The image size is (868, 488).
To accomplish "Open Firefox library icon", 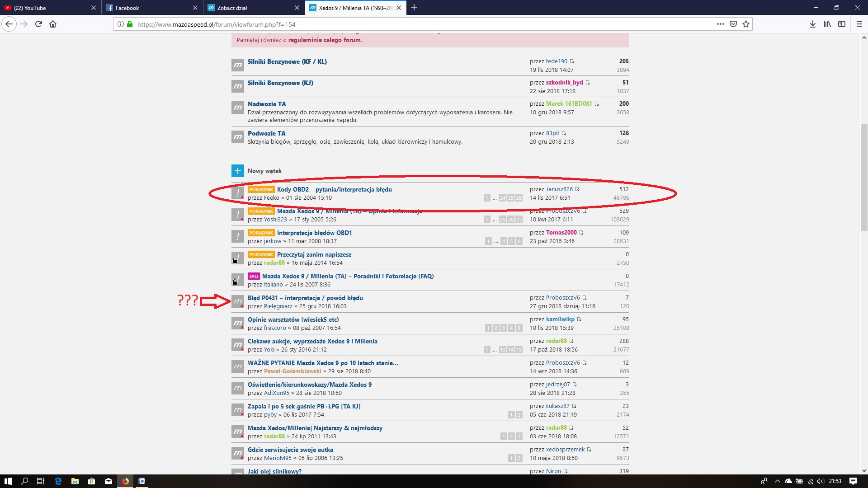I will click(827, 24).
